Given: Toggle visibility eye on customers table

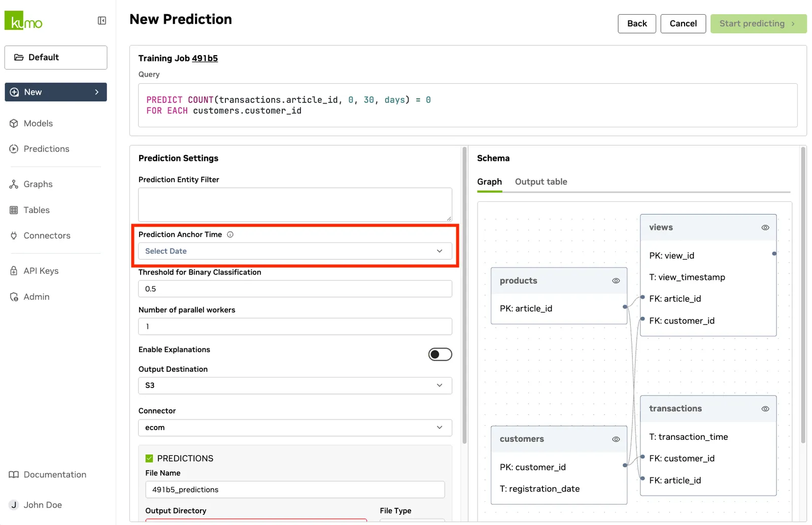Looking at the screenshot, I should [616, 439].
